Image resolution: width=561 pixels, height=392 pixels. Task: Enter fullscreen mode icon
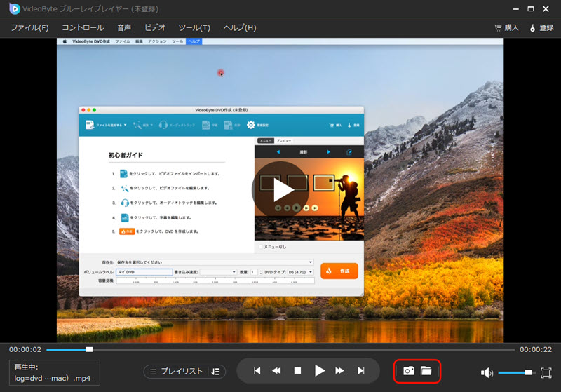click(546, 373)
